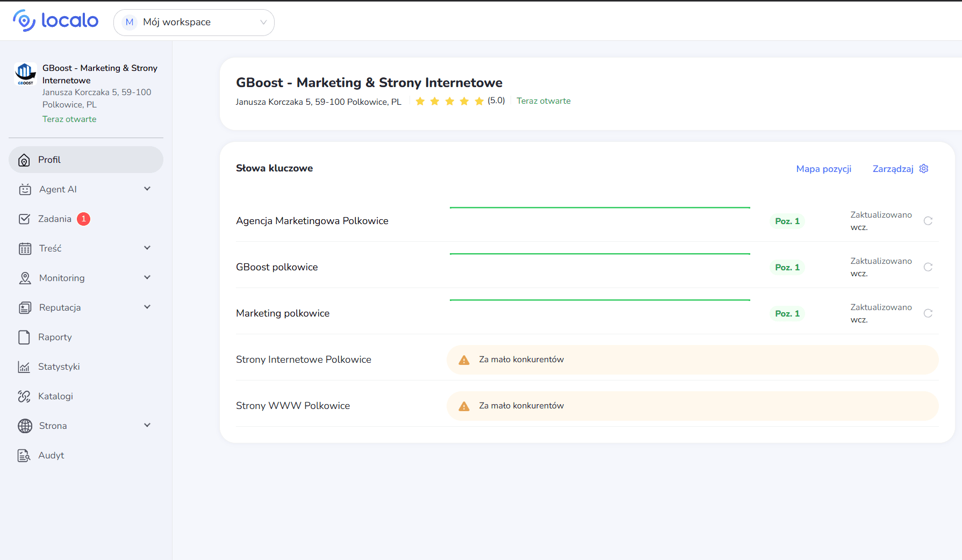The image size is (962, 560).
Task: Expand the Strona submenu chevron
Action: point(147,425)
